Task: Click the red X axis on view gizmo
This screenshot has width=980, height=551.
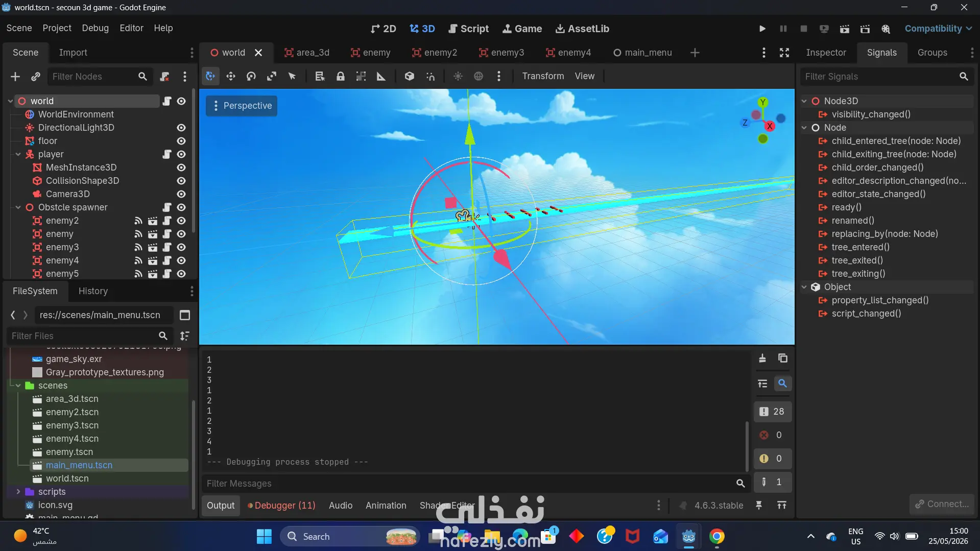Action: tap(770, 126)
